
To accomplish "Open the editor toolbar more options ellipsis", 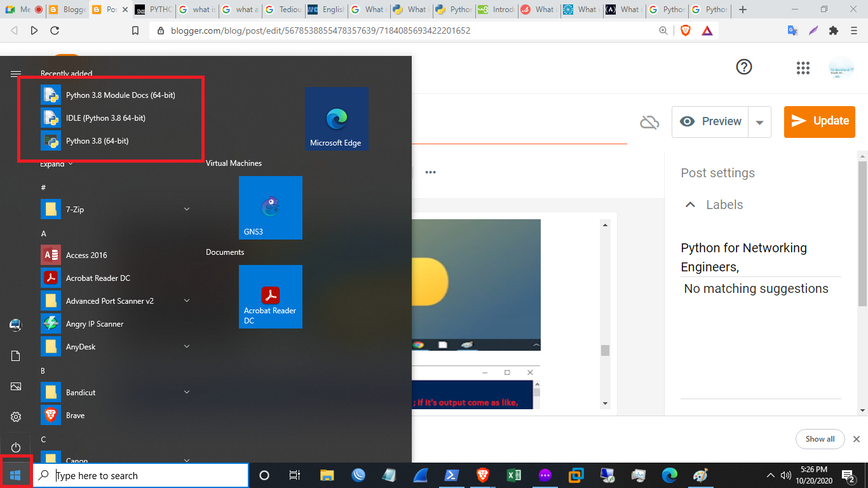I will [x=430, y=172].
